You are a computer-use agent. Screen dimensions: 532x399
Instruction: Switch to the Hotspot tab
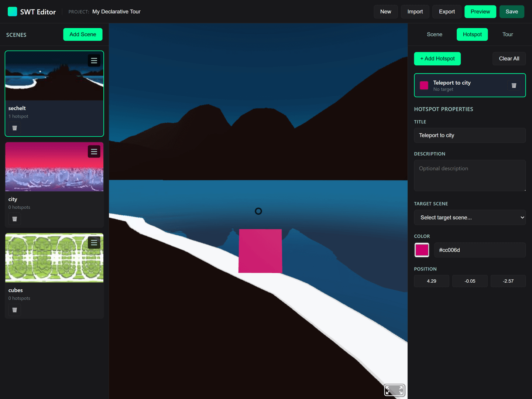click(472, 34)
